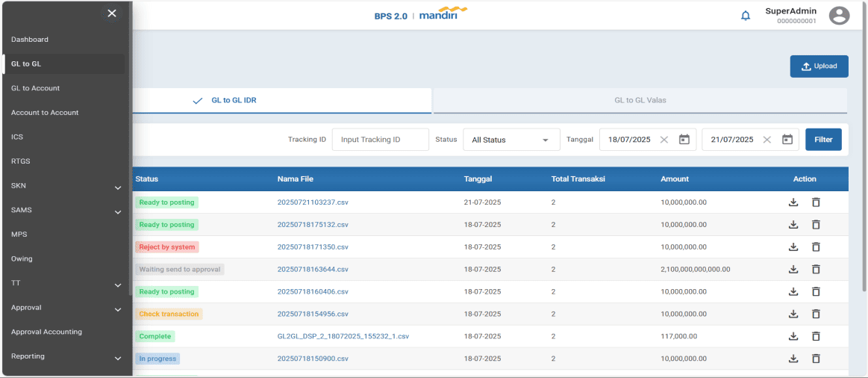This screenshot has height=378, width=868.
Task: Expand SAMS sidebar submenu
Action: [118, 212]
